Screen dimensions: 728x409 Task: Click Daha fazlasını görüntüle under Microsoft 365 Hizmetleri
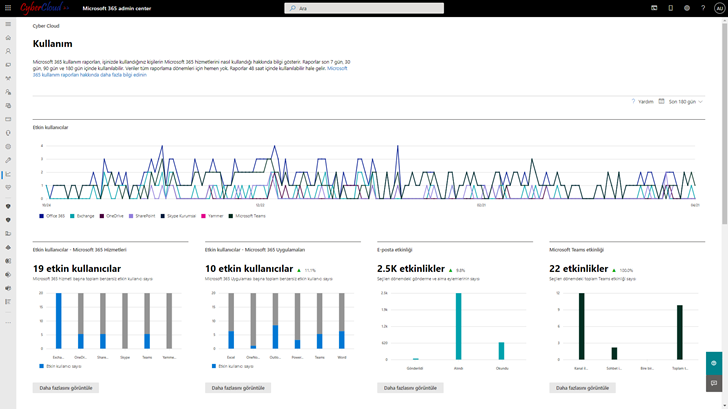click(65, 388)
